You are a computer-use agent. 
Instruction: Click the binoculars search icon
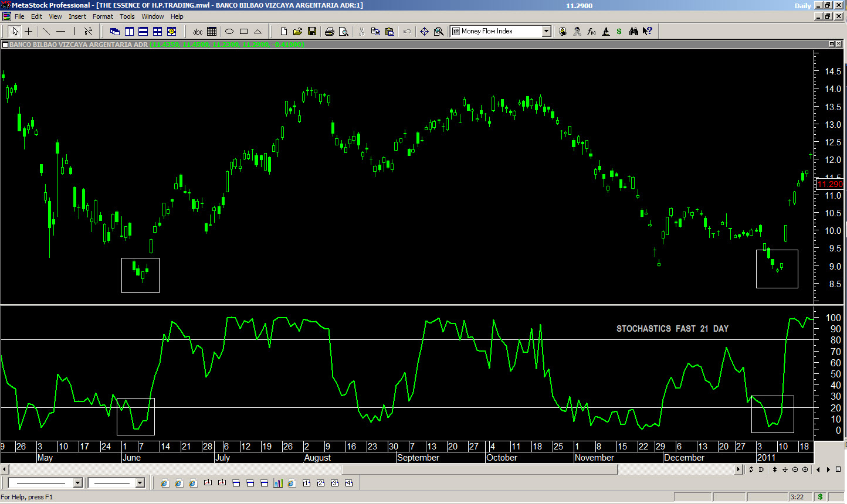633,32
